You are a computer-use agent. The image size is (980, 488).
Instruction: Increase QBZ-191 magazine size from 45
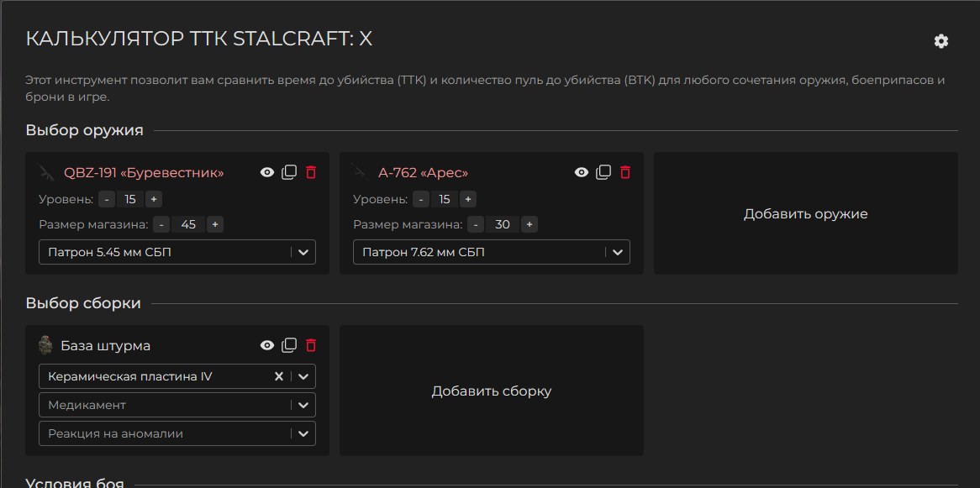215,225
